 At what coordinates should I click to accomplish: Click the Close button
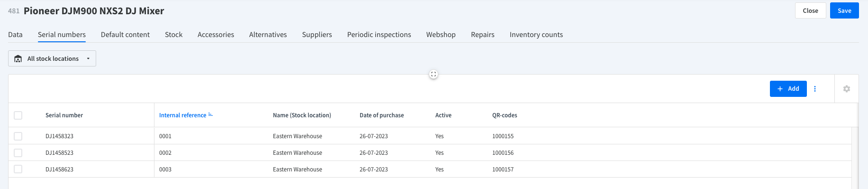[810, 10]
